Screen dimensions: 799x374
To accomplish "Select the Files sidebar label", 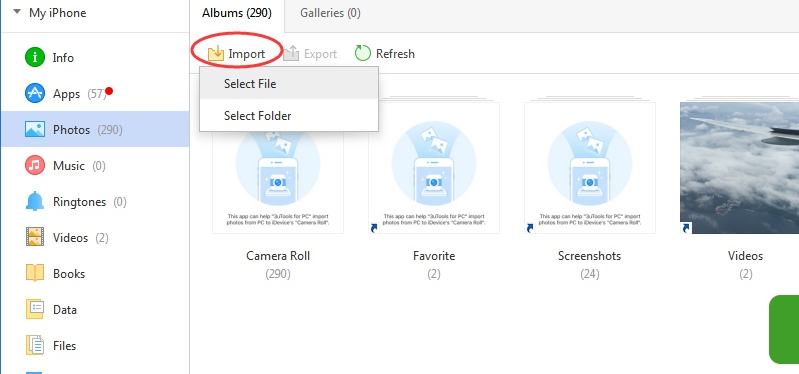I will click(x=64, y=346).
